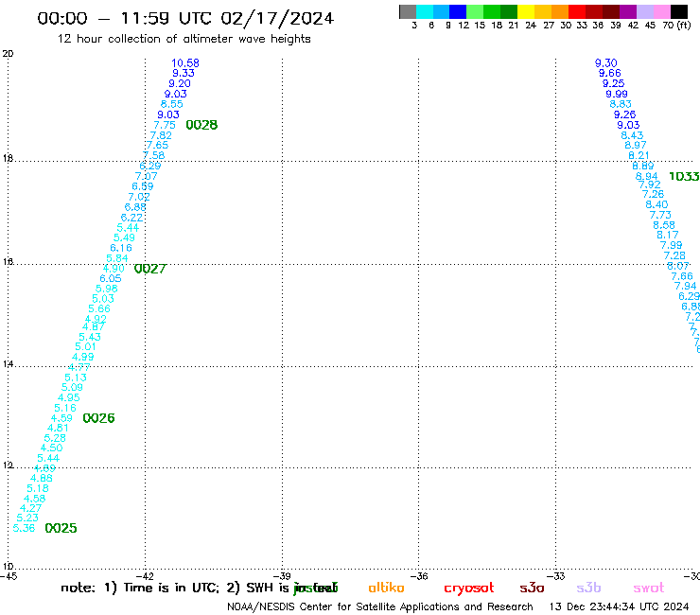The width and height of the screenshot is (700, 615).
Task: Click the value 6.59
Action: pos(143,186)
